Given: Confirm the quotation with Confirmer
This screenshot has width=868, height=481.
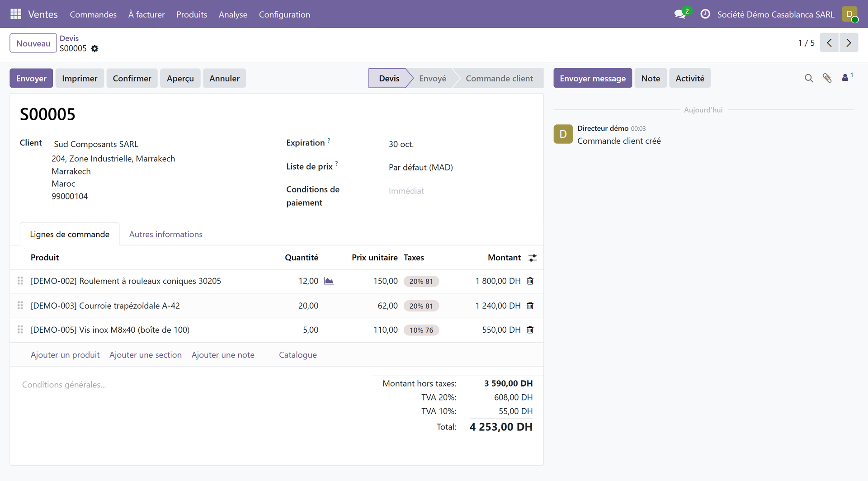Looking at the screenshot, I should 132,78.
